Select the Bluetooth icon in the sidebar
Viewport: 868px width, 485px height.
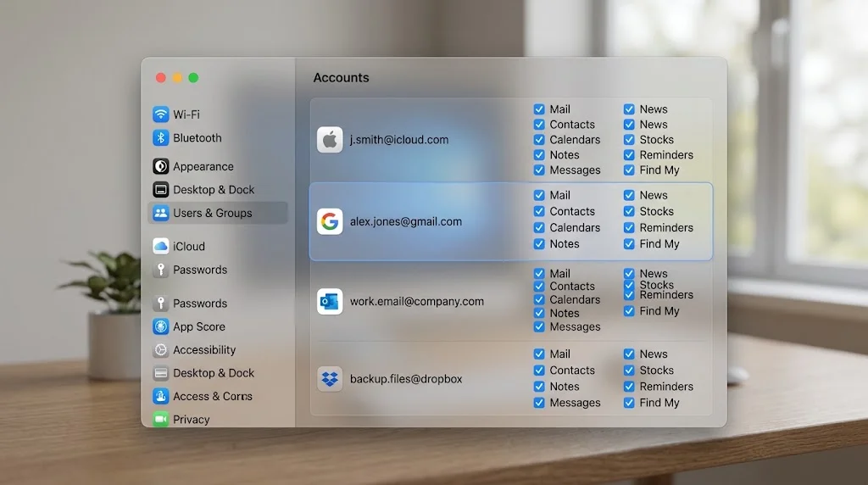[160, 137]
